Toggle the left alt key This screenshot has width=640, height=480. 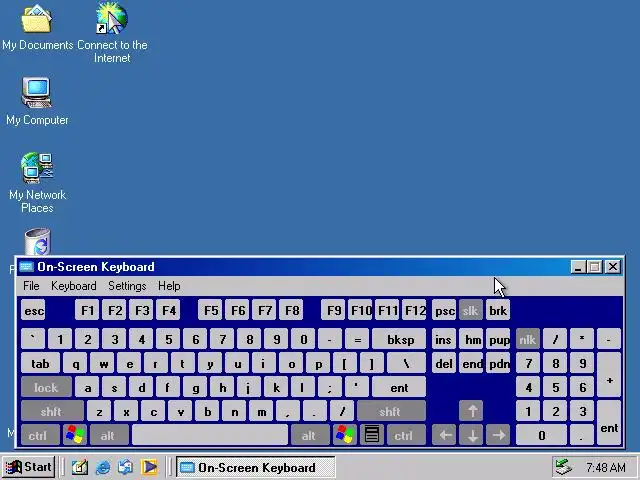coord(109,435)
